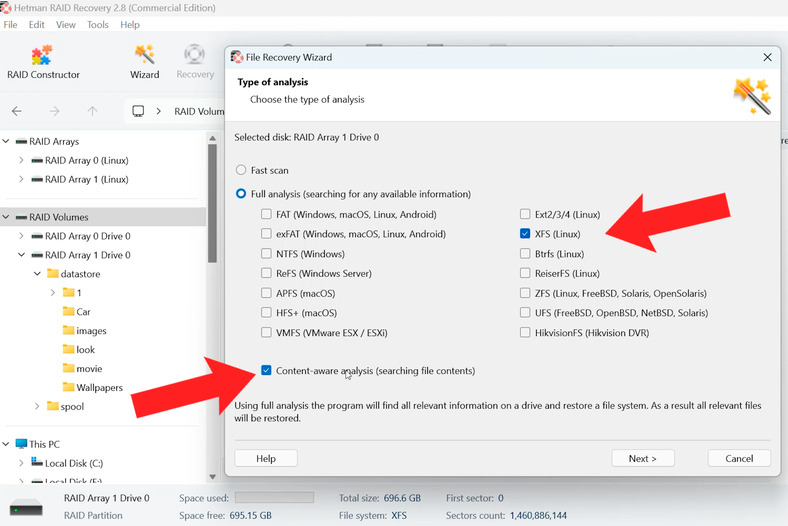
Task: Collapse the RAID Arrays tree node
Action: [x=6, y=141]
